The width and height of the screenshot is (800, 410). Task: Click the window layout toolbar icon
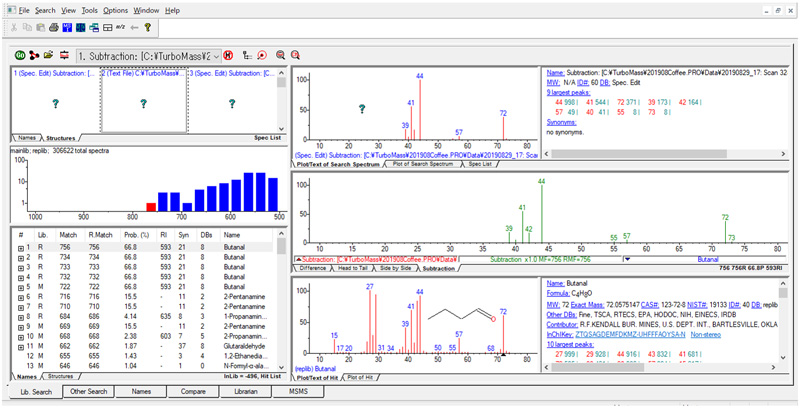coord(108,28)
